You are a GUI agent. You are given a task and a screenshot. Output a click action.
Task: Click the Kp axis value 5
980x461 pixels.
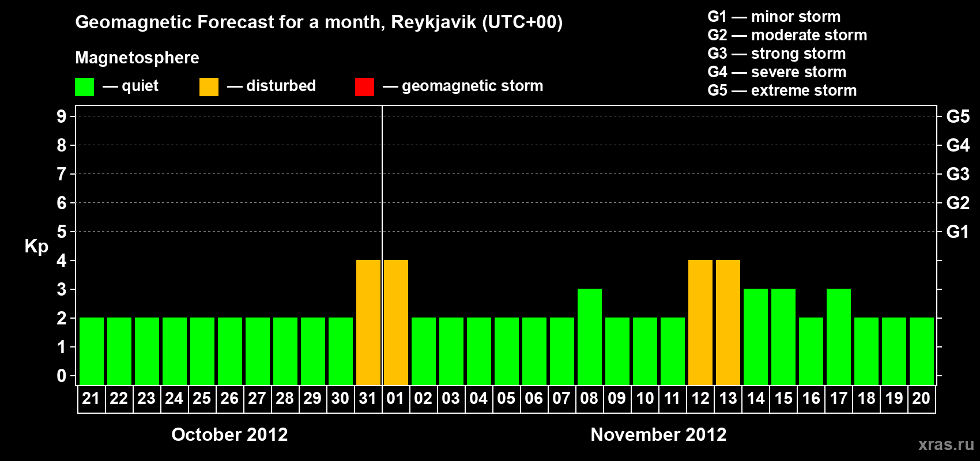click(x=62, y=232)
